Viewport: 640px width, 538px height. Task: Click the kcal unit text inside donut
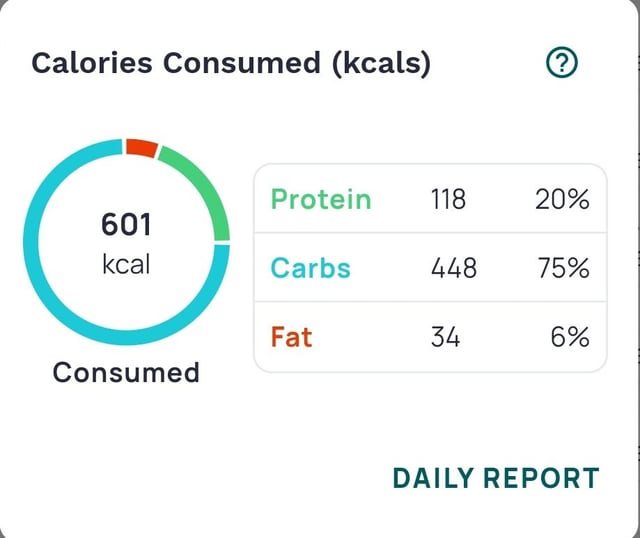point(126,264)
